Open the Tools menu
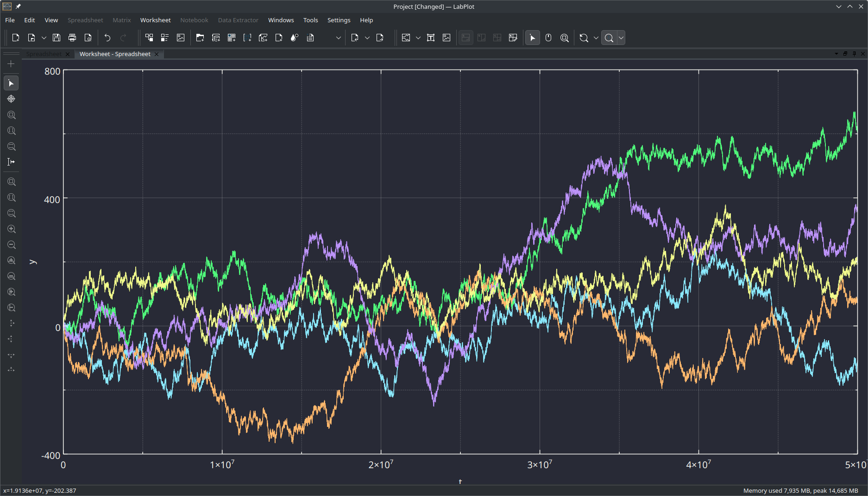Screen dimensions: 868x496 pos(310,20)
